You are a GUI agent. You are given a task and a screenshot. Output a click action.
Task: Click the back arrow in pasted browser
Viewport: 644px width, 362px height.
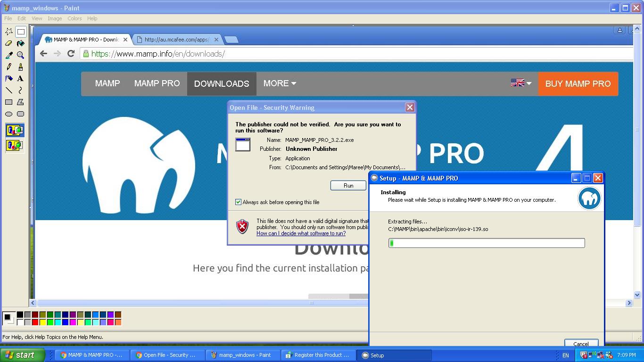(43, 54)
